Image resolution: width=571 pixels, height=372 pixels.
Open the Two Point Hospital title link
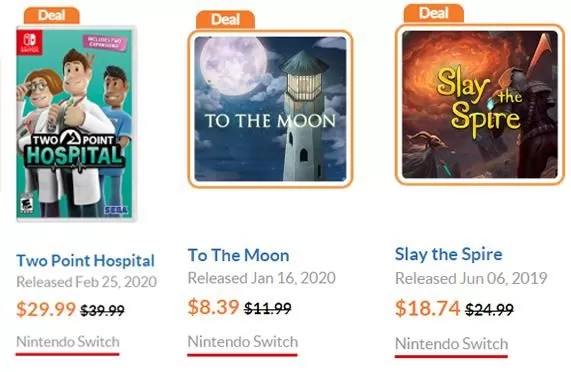tap(86, 261)
